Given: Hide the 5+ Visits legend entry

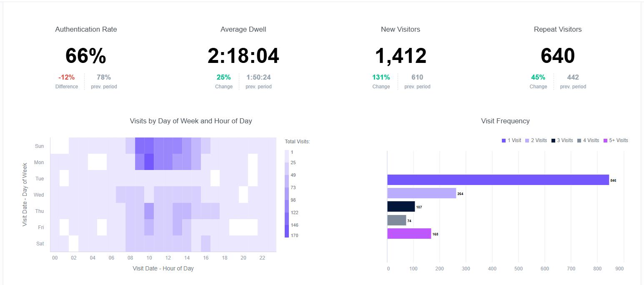Looking at the screenshot, I should tap(615, 140).
